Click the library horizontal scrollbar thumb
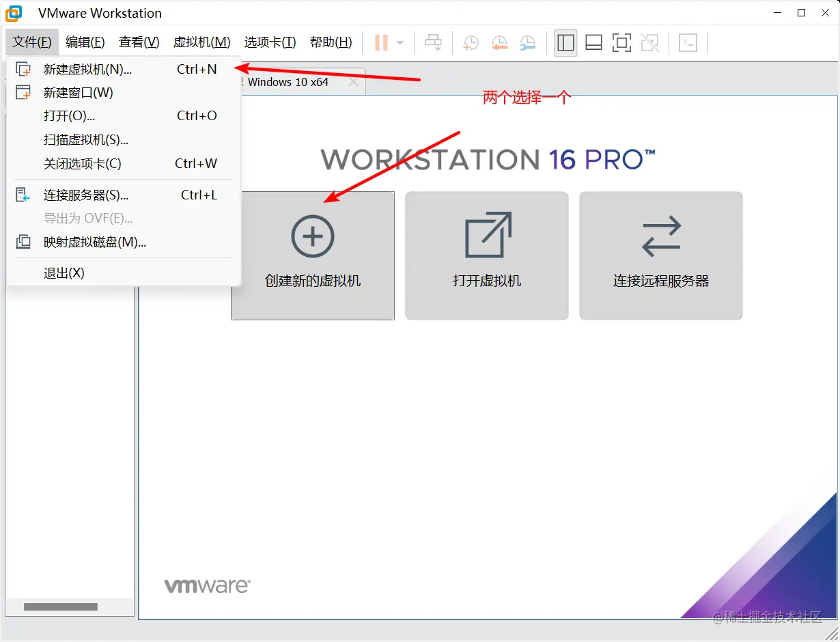 [61, 606]
